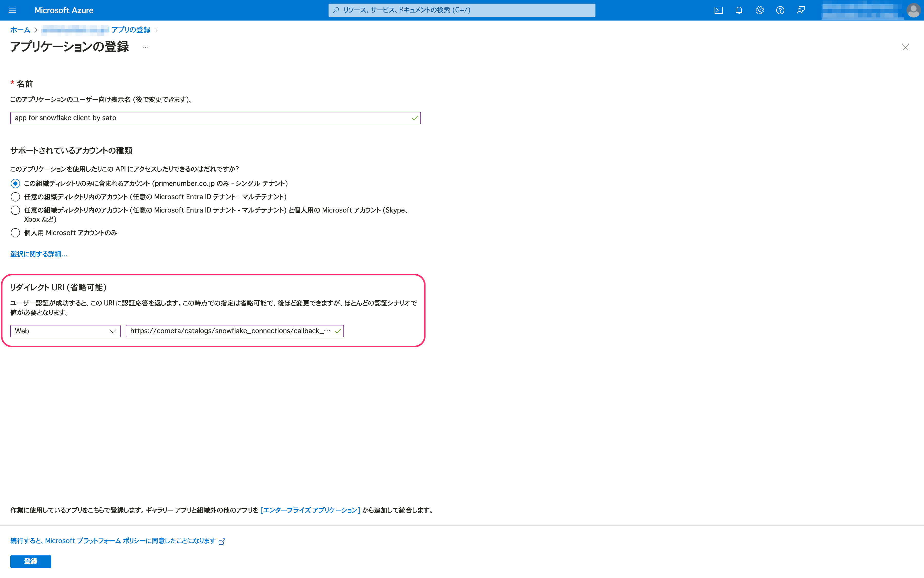
Task: Go to ホーム breadcrumb
Action: [x=20, y=30]
